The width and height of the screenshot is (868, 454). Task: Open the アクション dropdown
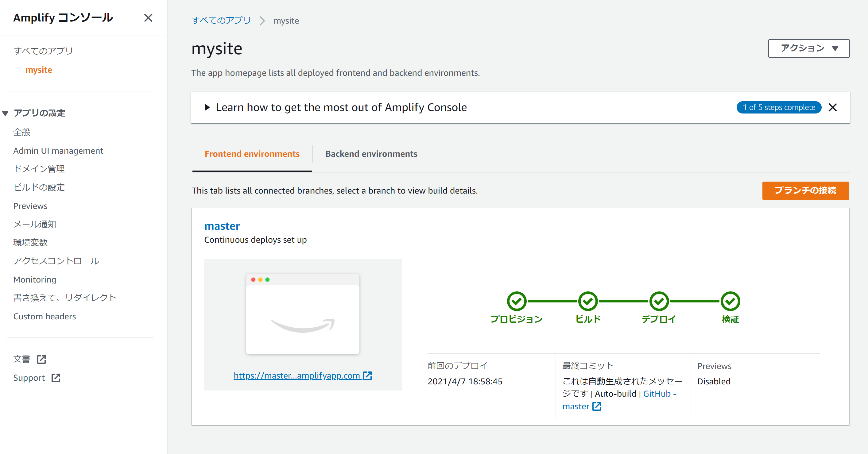[x=809, y=48]
